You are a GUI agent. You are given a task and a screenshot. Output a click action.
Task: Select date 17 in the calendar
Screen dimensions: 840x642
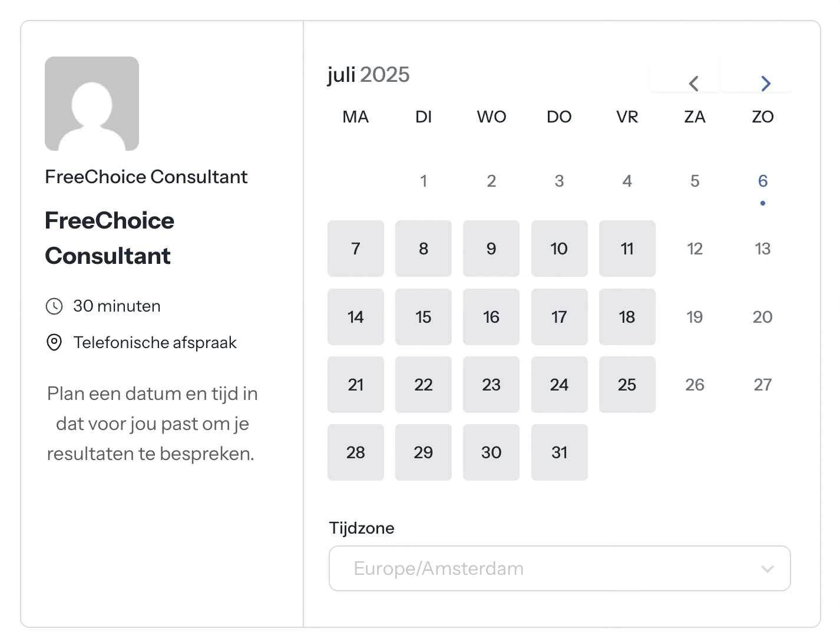[560, 317]
